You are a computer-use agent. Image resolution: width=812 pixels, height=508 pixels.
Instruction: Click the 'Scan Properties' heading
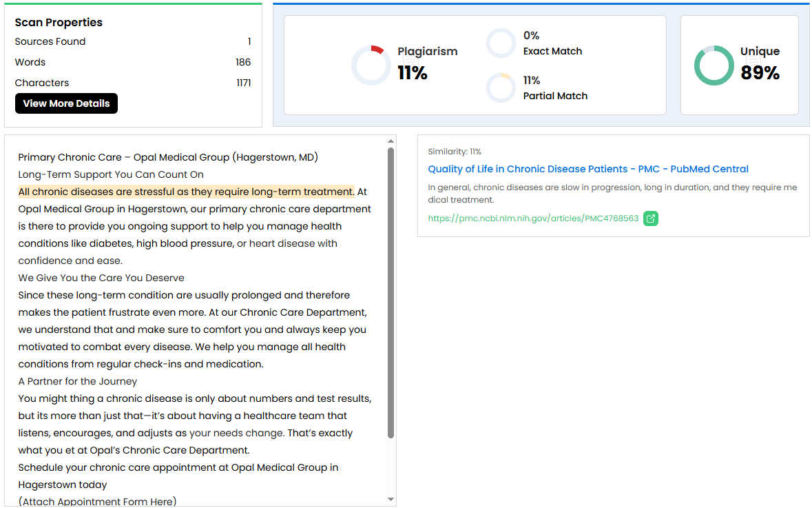click(x=59, y=22)
